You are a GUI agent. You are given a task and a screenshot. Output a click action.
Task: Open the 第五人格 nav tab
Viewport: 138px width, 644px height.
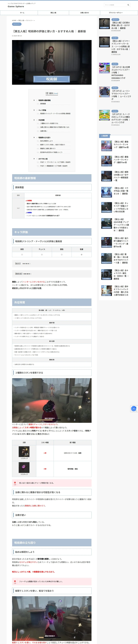click(53, 13)
